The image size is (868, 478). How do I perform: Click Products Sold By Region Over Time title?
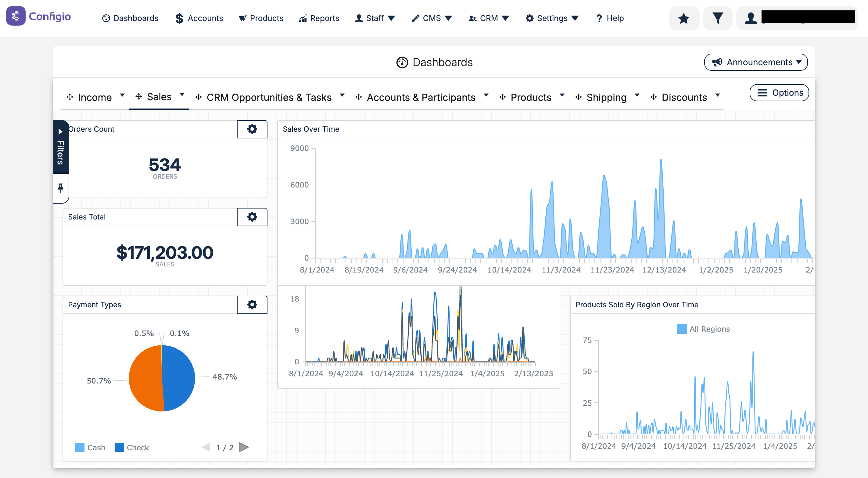point(637,305)
